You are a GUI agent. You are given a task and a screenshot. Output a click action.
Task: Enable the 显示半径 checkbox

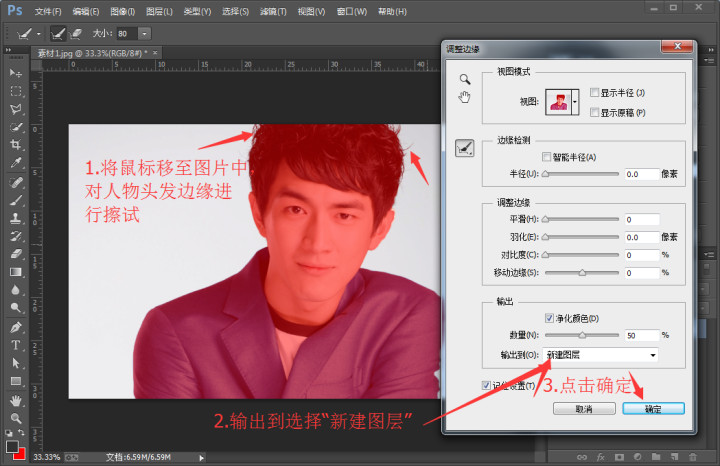click(x=595, y=93)
